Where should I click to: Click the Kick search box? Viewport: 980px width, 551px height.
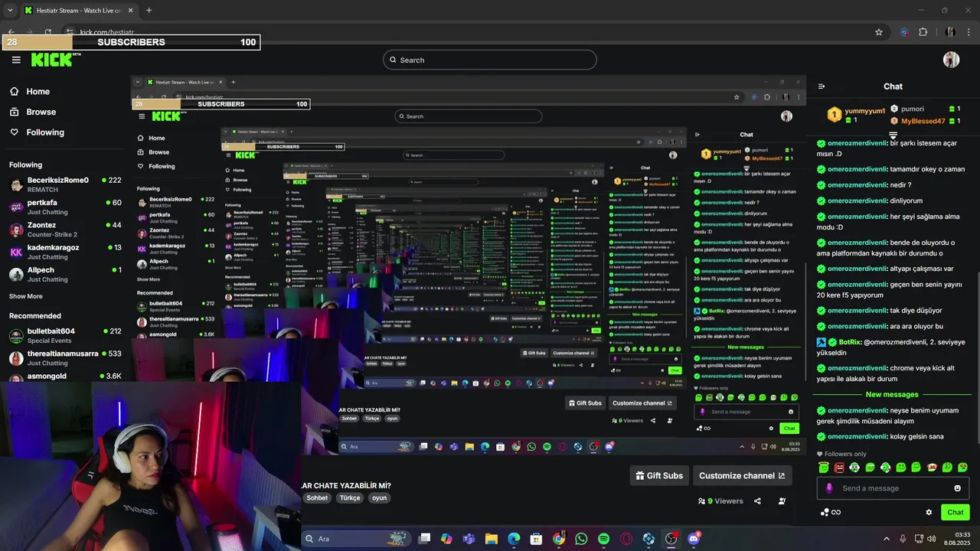click(490, 60)
